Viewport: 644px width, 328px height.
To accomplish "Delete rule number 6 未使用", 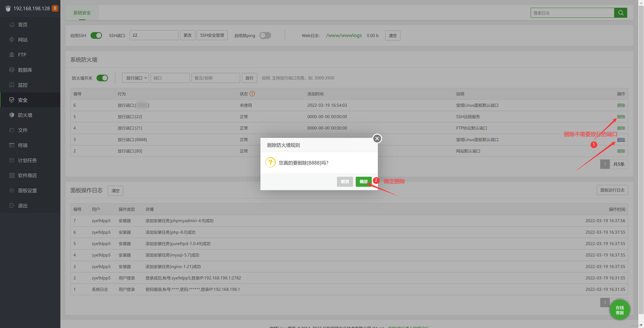I will point(621,105).
